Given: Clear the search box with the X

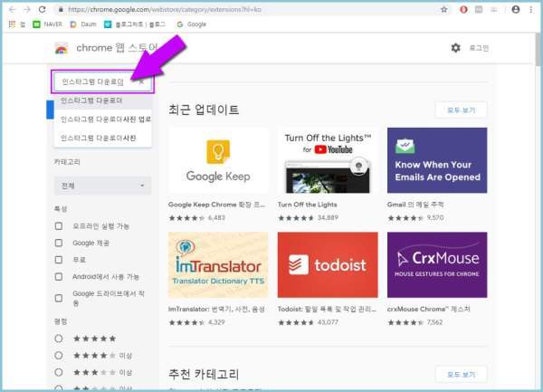Looking at the screenshot, I should tap(141, 81).
